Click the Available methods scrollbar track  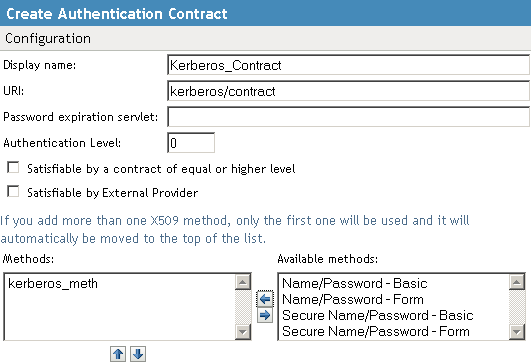(x=517, y=307)
